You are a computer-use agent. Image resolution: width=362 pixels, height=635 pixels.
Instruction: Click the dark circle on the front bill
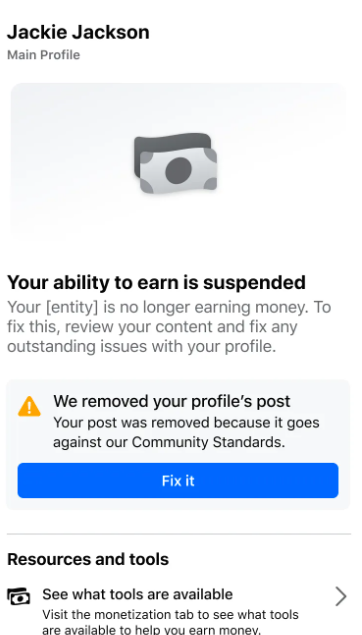[x=178, y=170]
